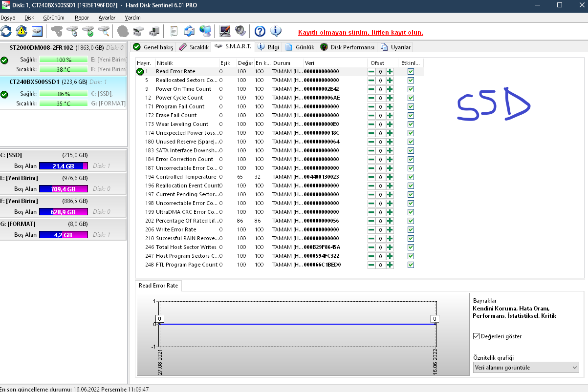The width and height of the screenshot is (588, 392).
Task: Open the 'Veri alanını görüntüle' dropdown
Action: coord(526,368)
